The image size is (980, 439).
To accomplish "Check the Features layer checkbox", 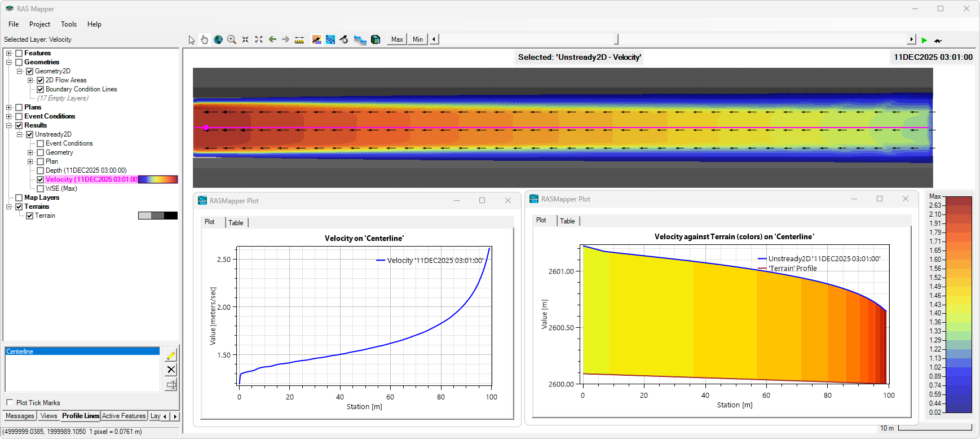I will click(19, 53).
